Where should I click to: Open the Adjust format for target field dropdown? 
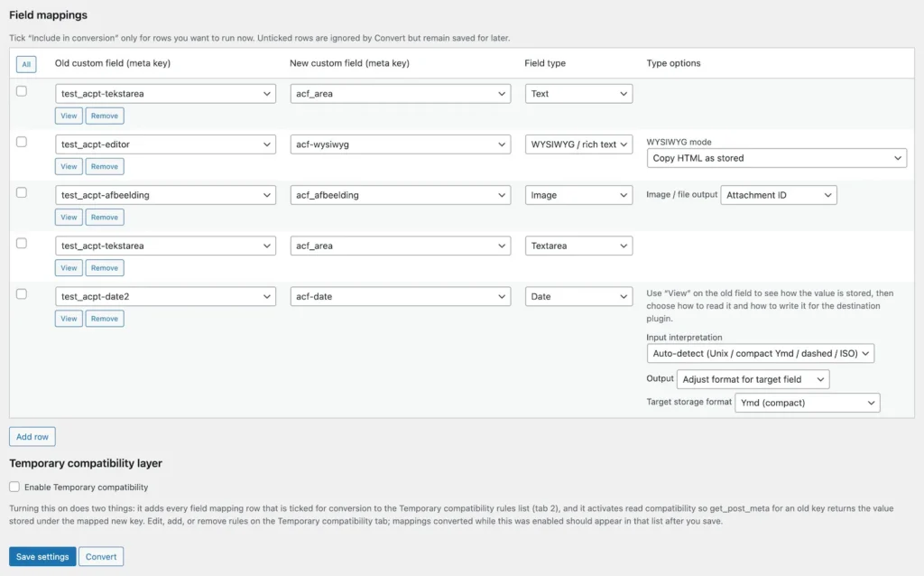point(753,380)
